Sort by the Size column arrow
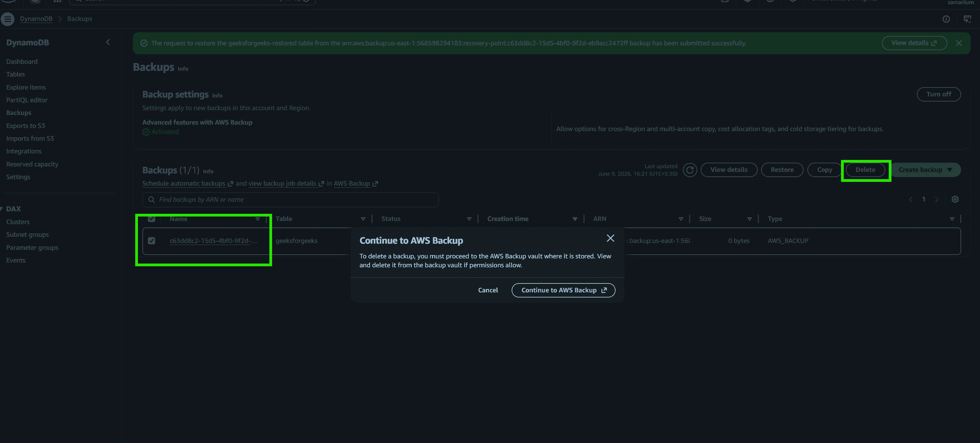 749,219
